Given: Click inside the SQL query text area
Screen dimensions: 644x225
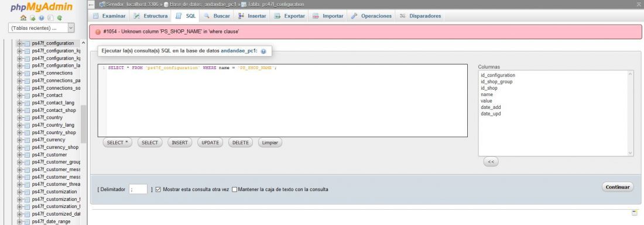Looking at the screenshot, I should point(283,100).
